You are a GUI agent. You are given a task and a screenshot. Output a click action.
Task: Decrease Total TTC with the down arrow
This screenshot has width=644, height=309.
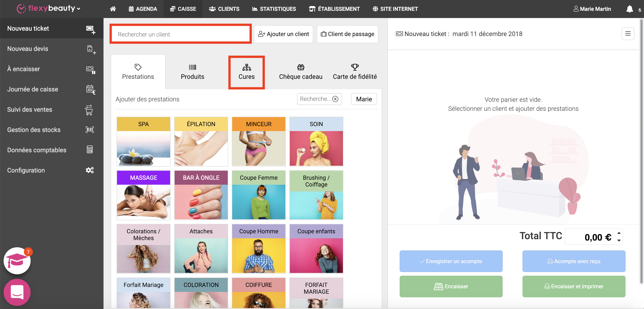click(619, 241)
